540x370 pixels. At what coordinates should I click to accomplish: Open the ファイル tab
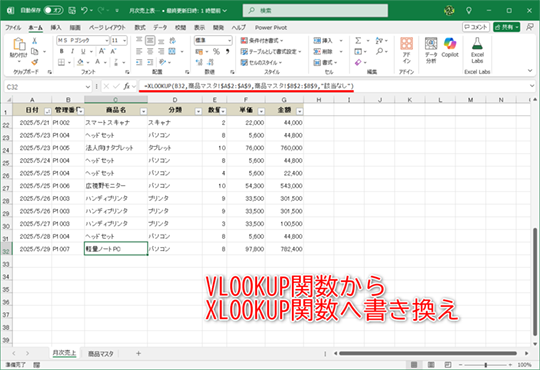13,28
